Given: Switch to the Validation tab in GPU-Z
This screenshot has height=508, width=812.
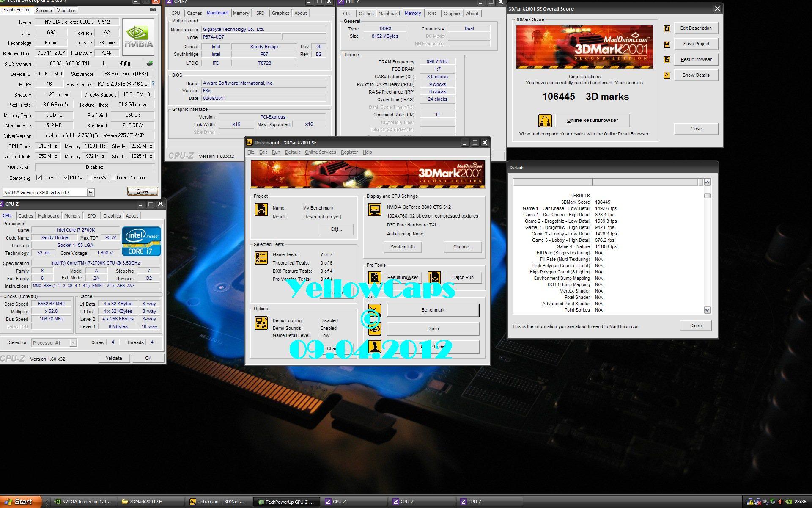Looking at the screenshot, I should tap(66, 10).
